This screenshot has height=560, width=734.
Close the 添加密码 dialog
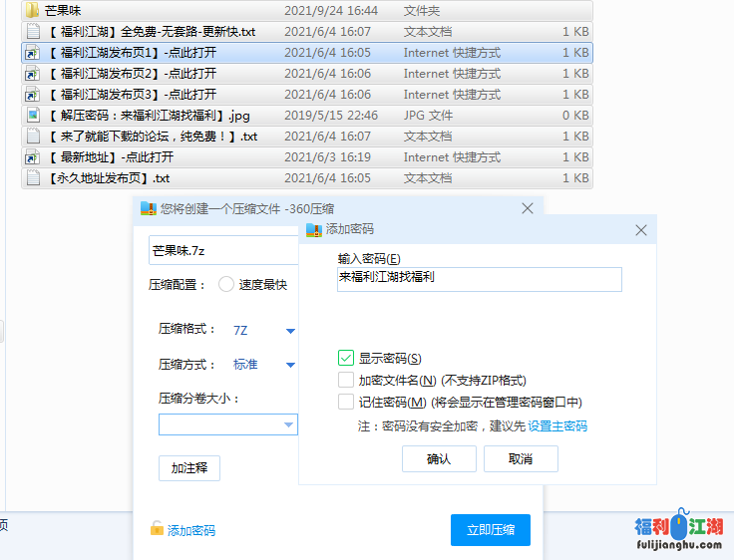tap(641, 230)
